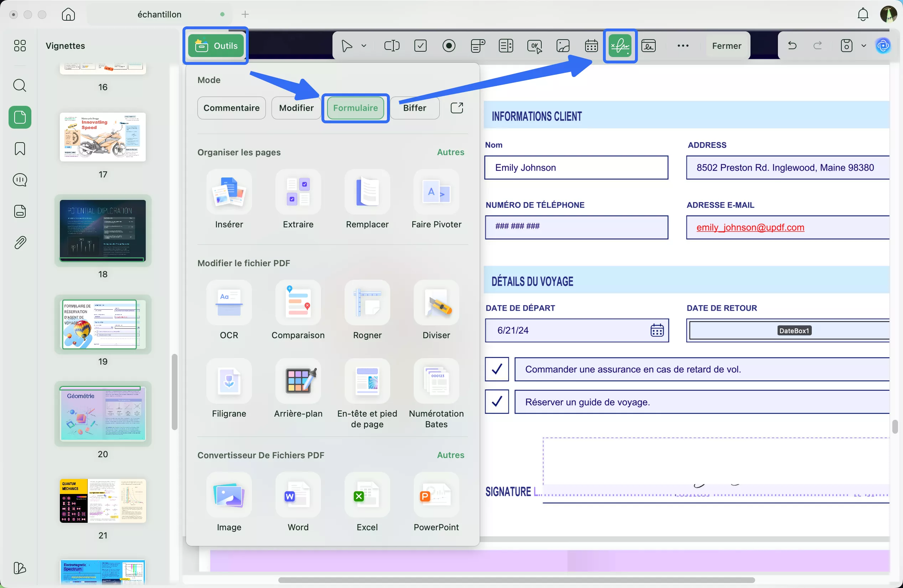Click Autres next to Organiser les pages
This screenshot has width=903, height=588.
[x=450, y=152]
